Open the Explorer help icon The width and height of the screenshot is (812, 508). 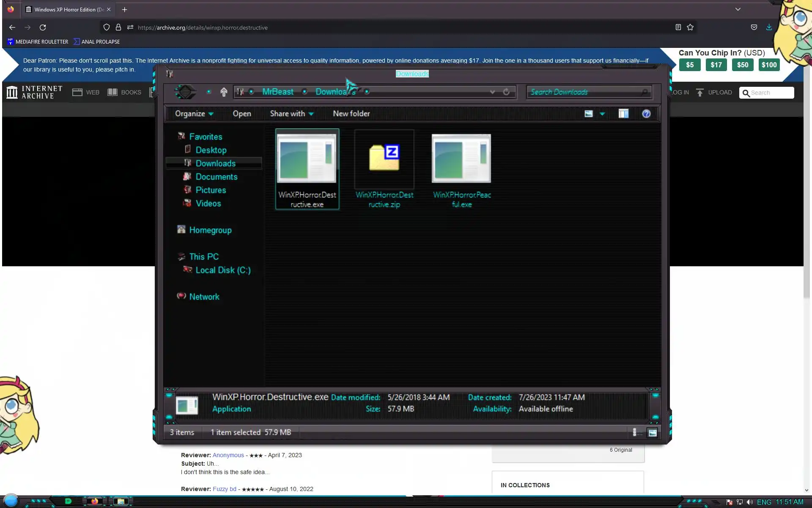(x=646, y=113)
